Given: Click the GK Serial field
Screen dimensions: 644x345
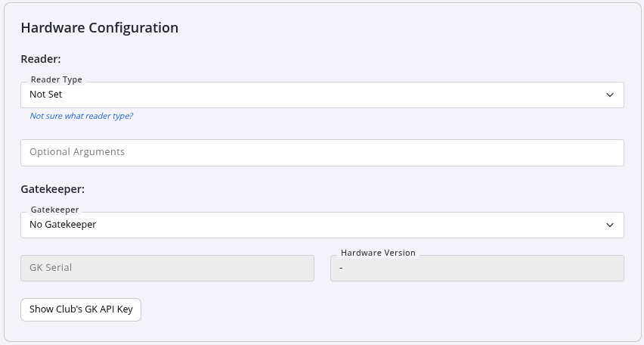Looking at the screenshot, I should [167, 268].
